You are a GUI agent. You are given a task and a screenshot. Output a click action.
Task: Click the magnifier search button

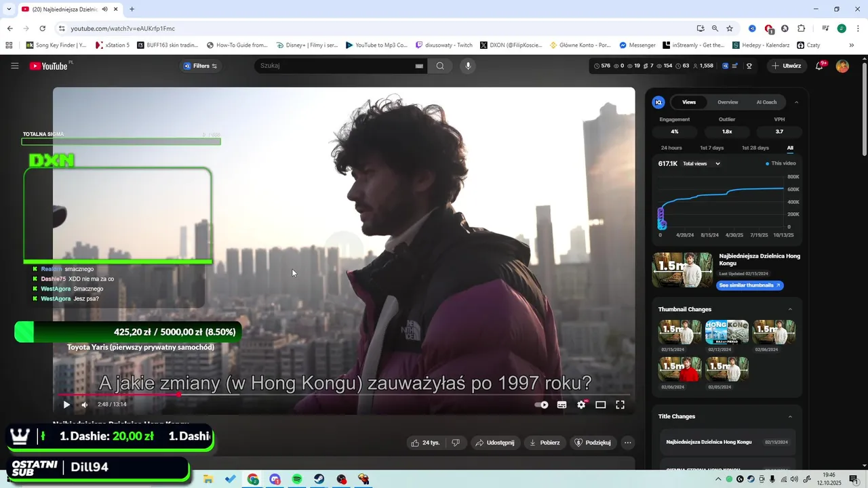[x=440, y=66]
